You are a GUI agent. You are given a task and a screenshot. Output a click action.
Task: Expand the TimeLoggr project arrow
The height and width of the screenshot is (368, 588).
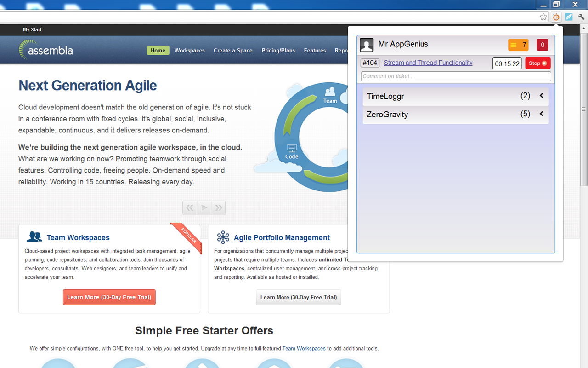click(x=541, y=96)
